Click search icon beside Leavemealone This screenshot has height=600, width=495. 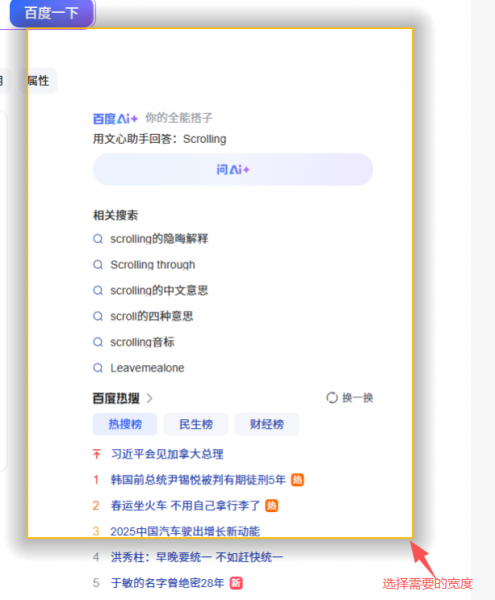(x=98, y=368)
